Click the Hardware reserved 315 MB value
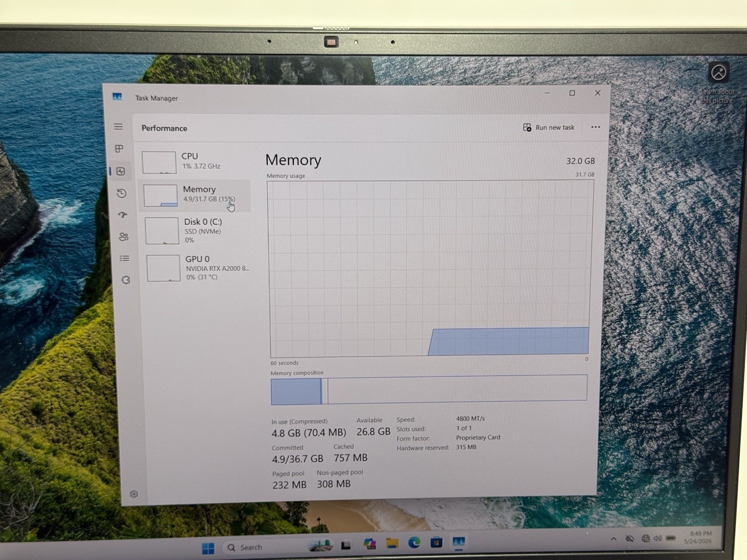 tap(466, 447)
